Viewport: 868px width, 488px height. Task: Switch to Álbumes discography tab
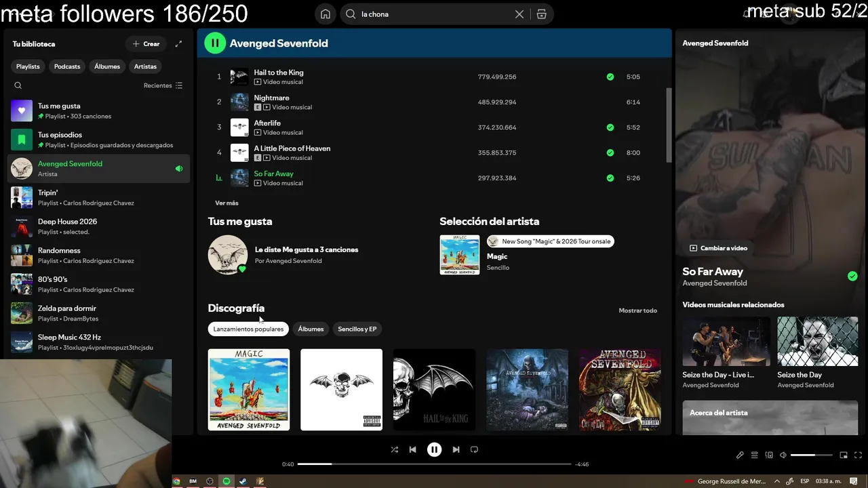[311, 329]
